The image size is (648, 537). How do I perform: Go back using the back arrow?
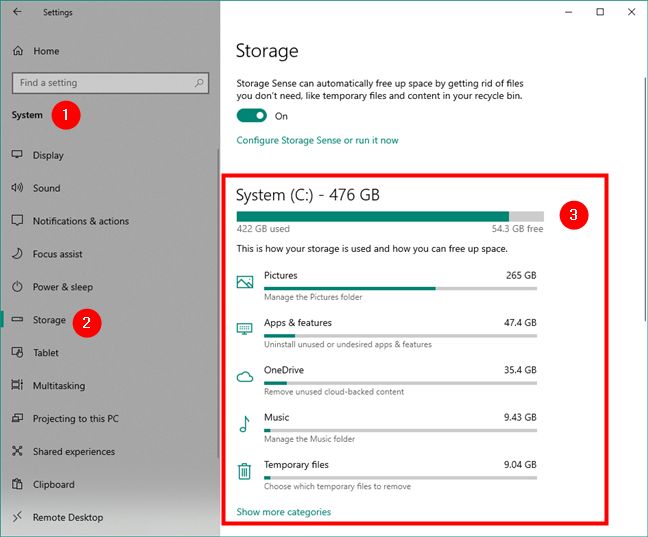pos(17,12)
